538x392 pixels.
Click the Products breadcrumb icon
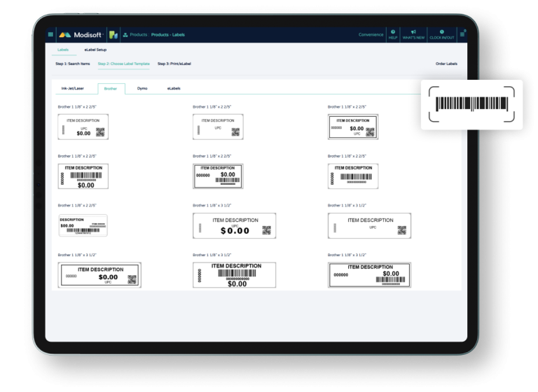click(125, 34)
